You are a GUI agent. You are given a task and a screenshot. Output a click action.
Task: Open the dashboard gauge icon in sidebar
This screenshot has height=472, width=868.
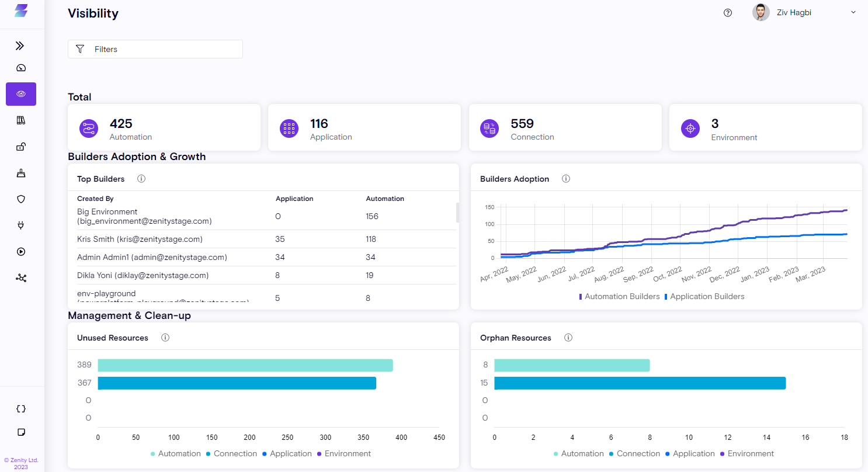coord(21,68)
